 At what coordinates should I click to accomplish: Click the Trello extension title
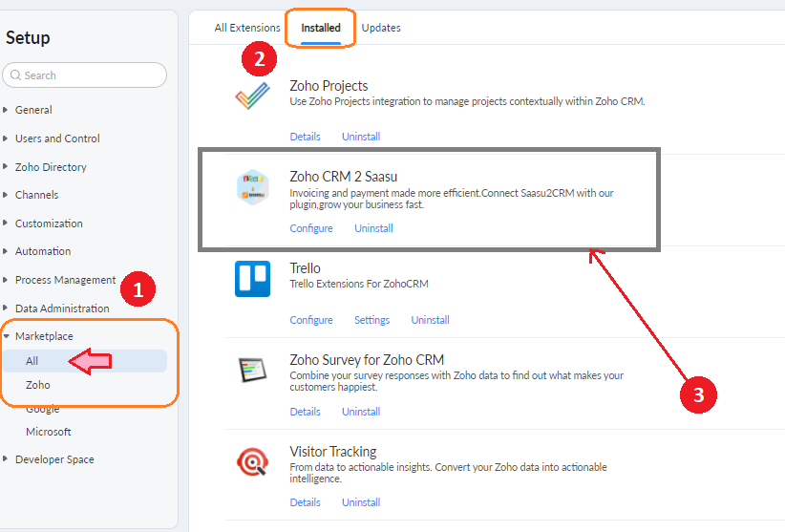[x=305, y=267]
